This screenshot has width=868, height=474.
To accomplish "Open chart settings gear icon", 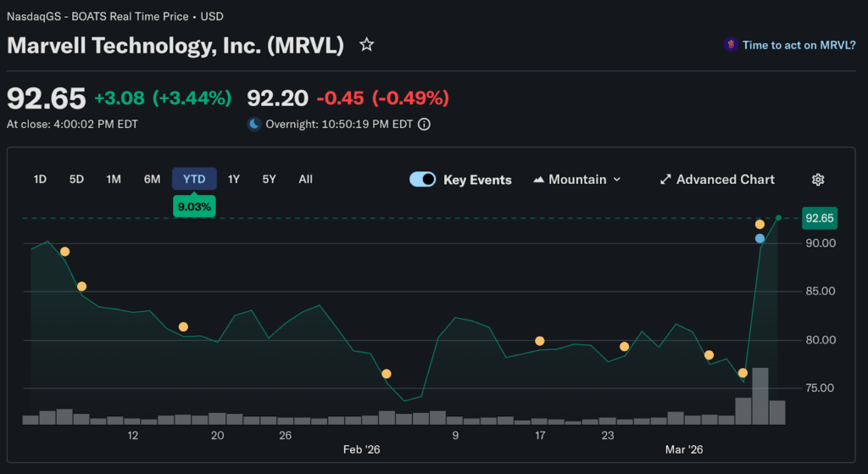I will [818, 180].
